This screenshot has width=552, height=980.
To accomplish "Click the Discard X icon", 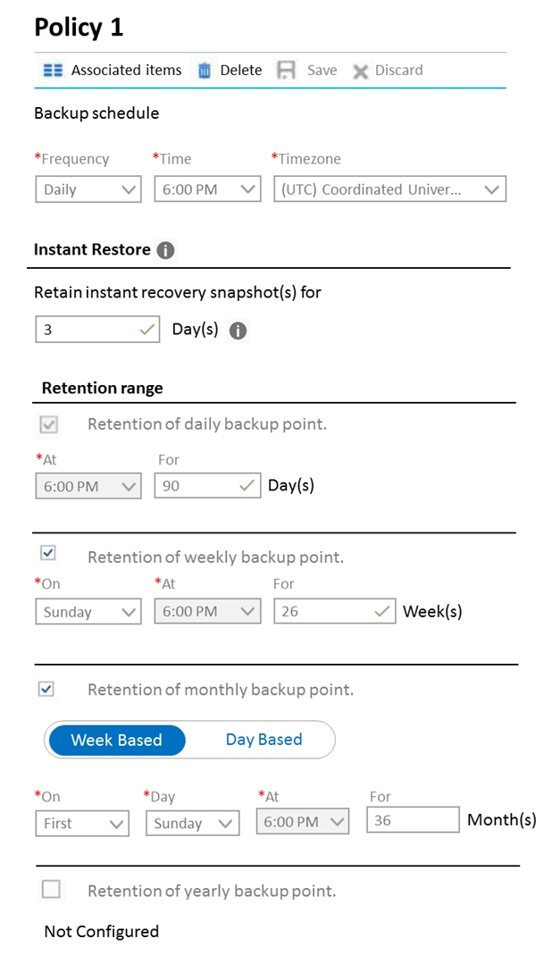I will click(x=360, y=71).
